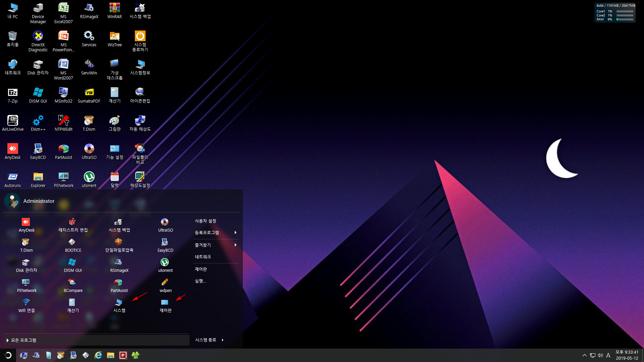This screenshot has height=362, width=644.
Task: Open RSImageX in the start menu
Action: [119, 265]
